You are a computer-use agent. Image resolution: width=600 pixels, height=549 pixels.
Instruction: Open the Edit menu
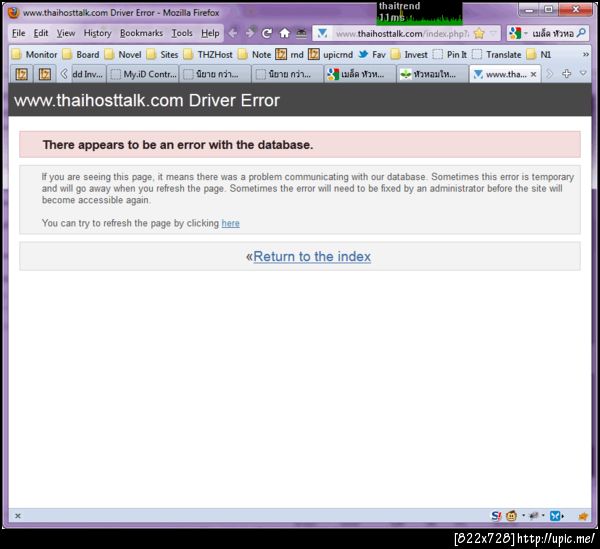pyautogui.click(x=41, y=33)
